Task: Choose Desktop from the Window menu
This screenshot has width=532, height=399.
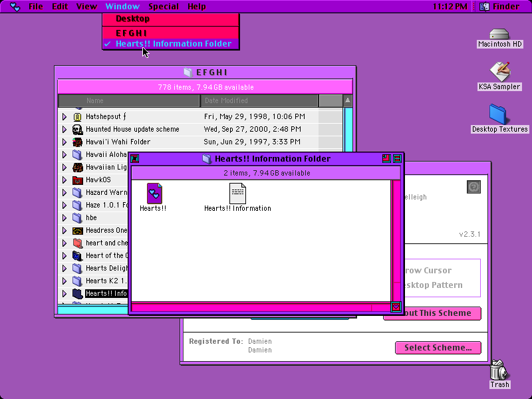Action: [171, 19]
